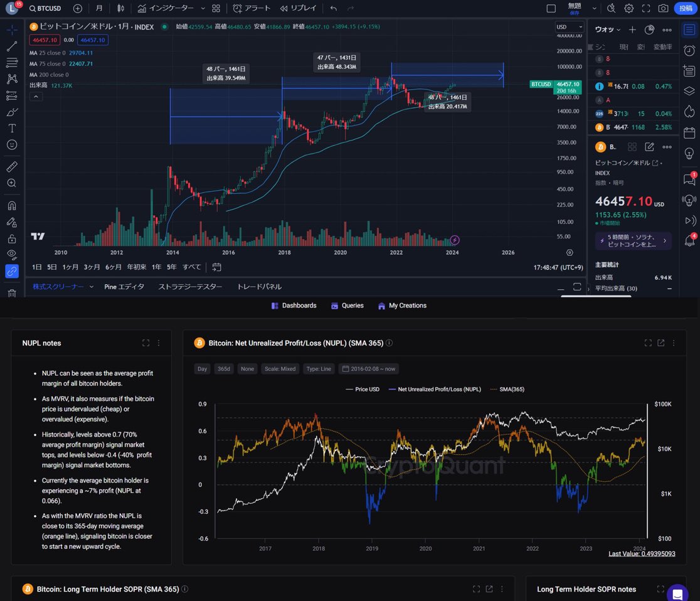Select the crosshair cursor tool
The image size is (700, 601).
12,29
